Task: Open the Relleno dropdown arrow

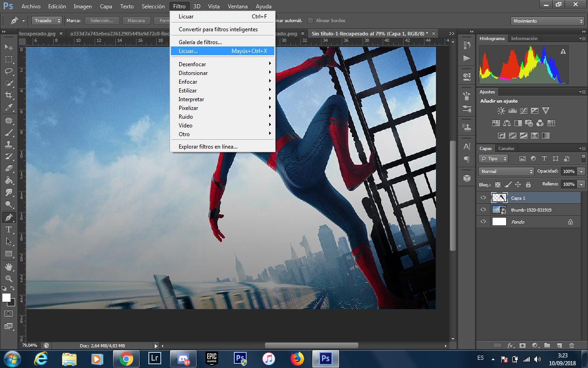Action: pyautogui.click(x=582, y=184)
